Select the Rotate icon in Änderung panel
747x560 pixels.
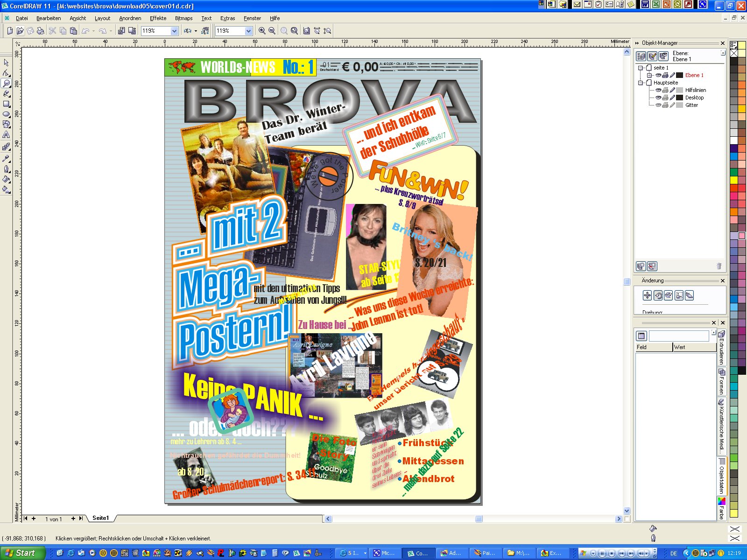tap(658, 295)
